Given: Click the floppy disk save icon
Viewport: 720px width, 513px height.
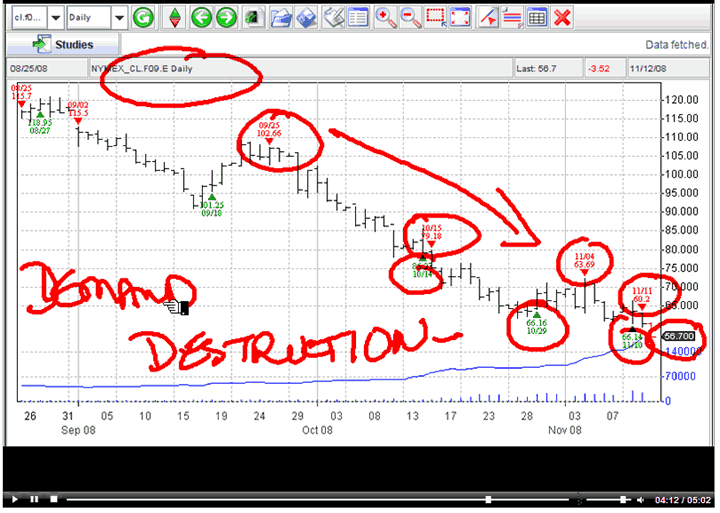Looking at the screenshot, I should point(306,18).
